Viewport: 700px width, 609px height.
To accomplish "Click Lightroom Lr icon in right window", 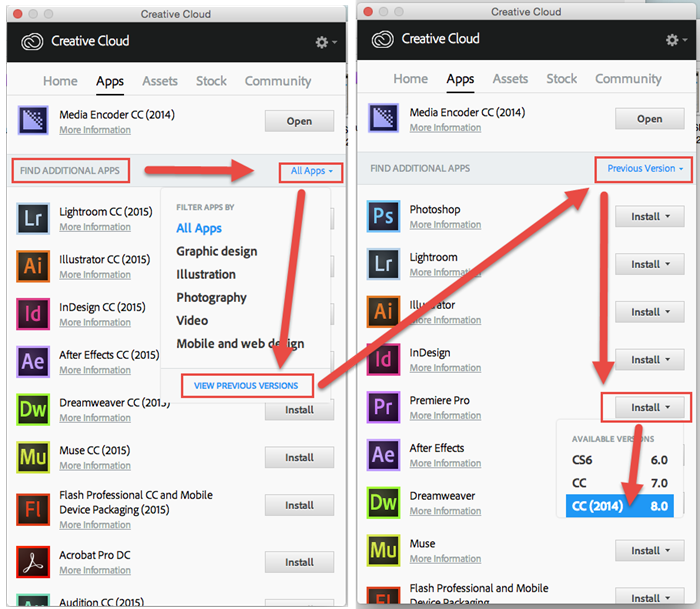I will click(x=383, y=264).
